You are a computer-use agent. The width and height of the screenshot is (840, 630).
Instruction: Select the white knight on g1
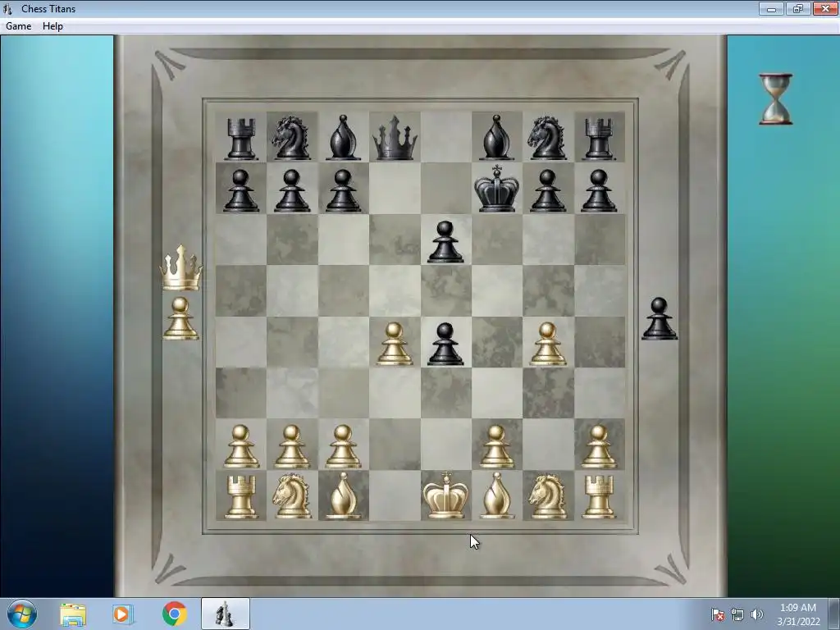click(547, 496)
